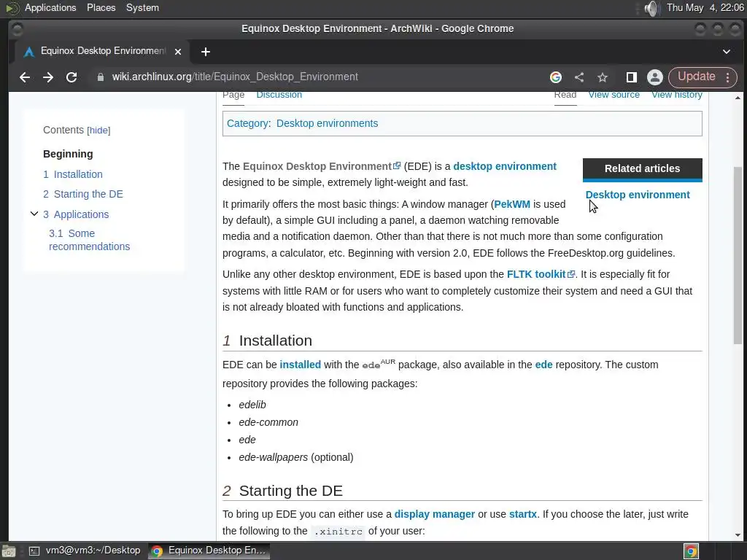The image size is (747, 560).
Task: Reload the ArchWiki page
Action: (x=71, y=77)
